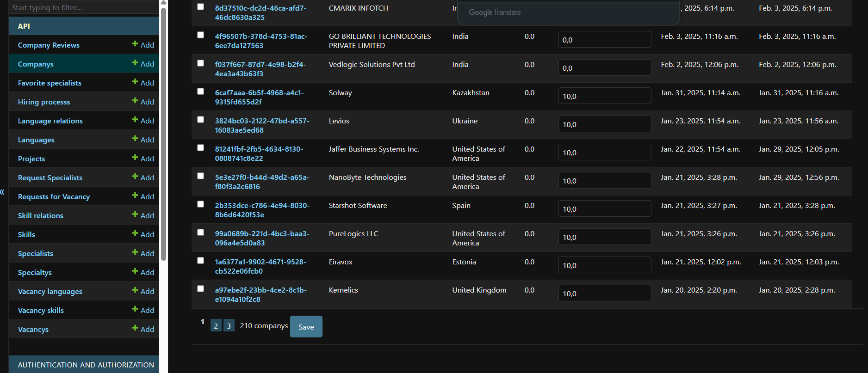The image size is (868, 373).
Task: Add new Project using plus icon
Action: click(135, 158)
